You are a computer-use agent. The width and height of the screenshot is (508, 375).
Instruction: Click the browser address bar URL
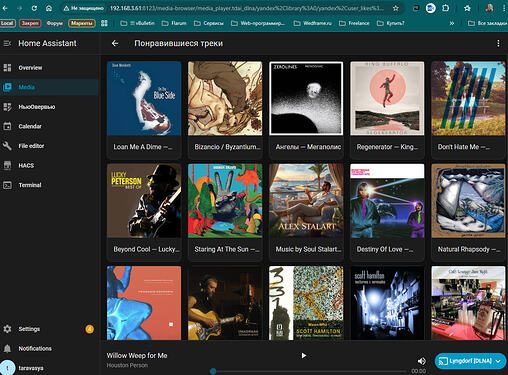(247, 8)
